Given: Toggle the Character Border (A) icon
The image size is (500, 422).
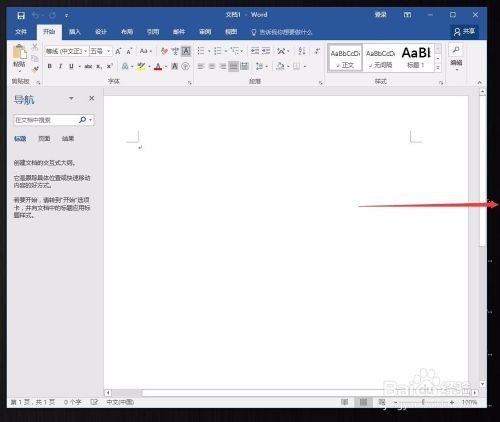Looking at the screenshot, I should pos(186,51).
